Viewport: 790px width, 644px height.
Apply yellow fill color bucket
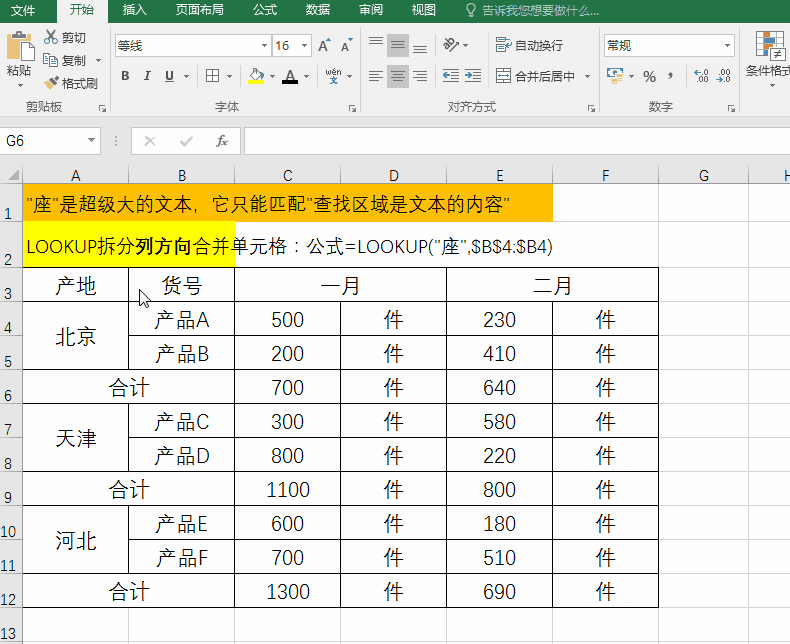pos(256,76)
